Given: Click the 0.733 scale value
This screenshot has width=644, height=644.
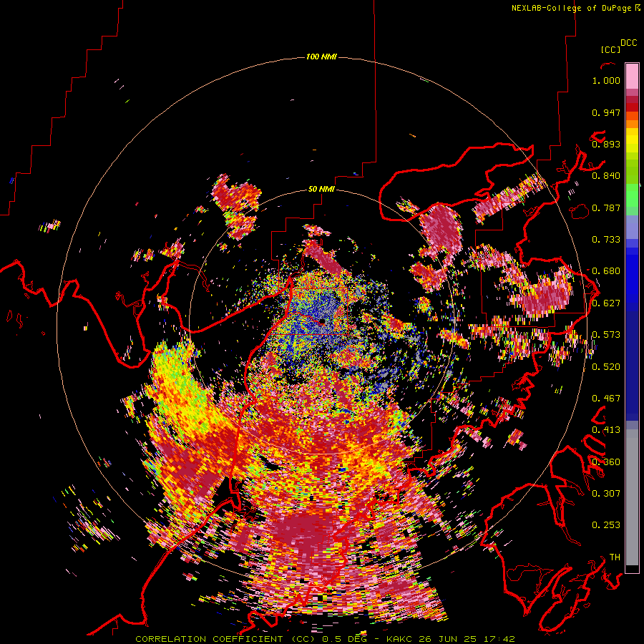Looking at the screenshot, I should [x=606, y=240].
